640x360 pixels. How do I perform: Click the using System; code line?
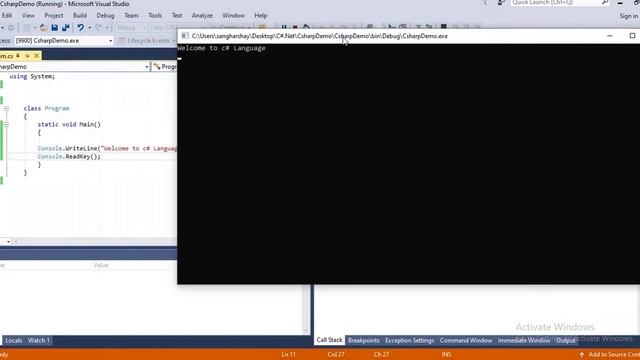pos(32,76)
